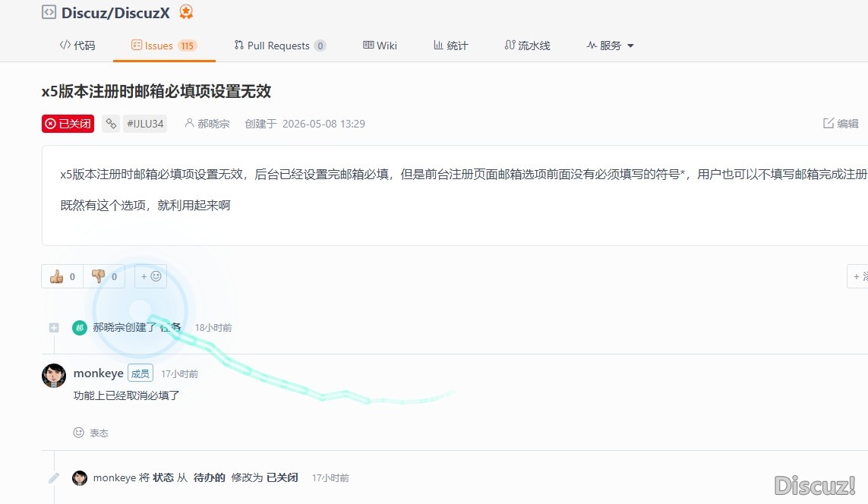868x504 pixels.
Task: Click the Pull Requests 0 count badge
Action: tap(320, 46)
